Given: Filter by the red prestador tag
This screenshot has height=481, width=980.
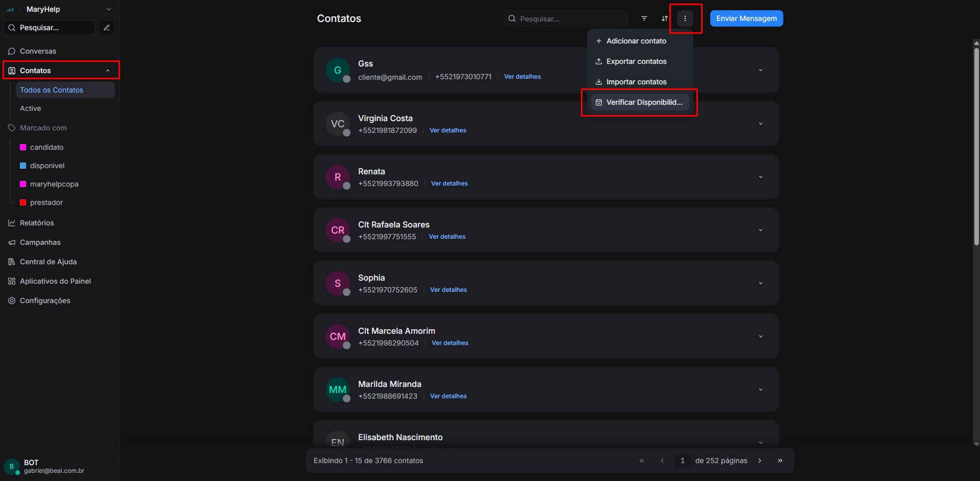Looking at the screenshot, I should [46, 202].
